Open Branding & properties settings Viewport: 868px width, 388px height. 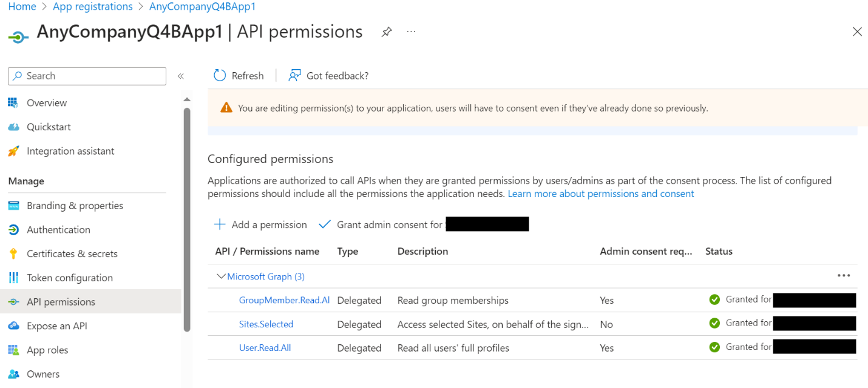75,205
